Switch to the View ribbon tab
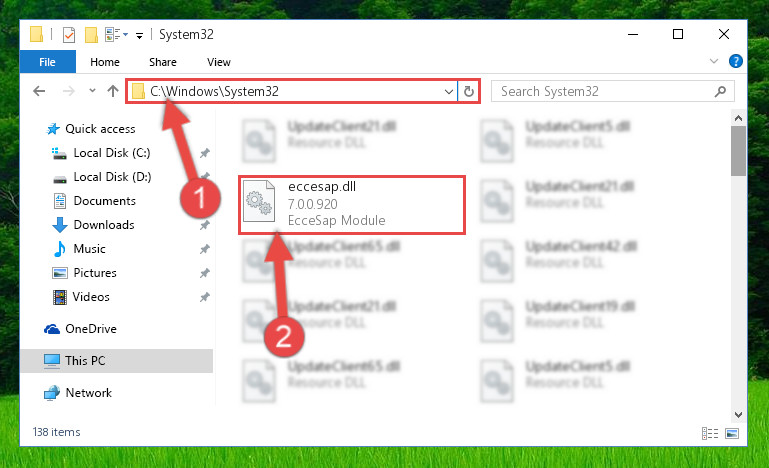This screenshot has width=769, height=468. (x=219, y=62)
